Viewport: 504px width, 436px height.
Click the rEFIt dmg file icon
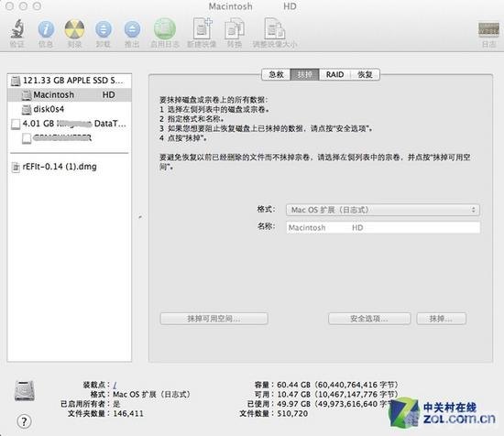click(x=15, y=167)
